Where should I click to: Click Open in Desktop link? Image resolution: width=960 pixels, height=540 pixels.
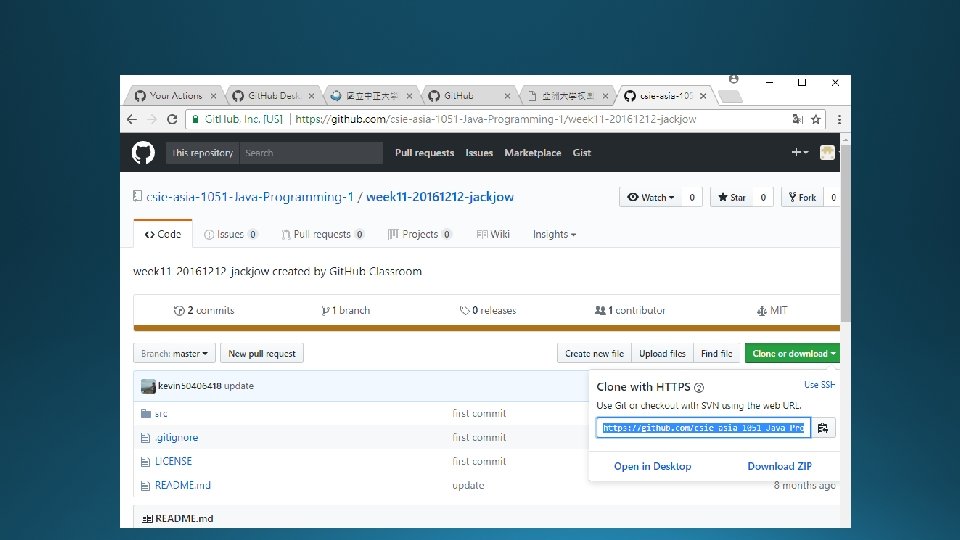click(x=653, y=467)
